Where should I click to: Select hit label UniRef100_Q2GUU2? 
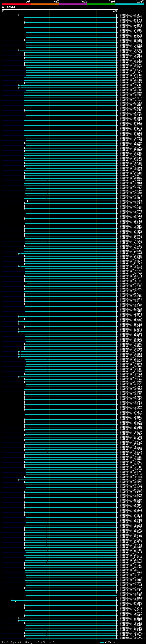(x=131, y=630)
